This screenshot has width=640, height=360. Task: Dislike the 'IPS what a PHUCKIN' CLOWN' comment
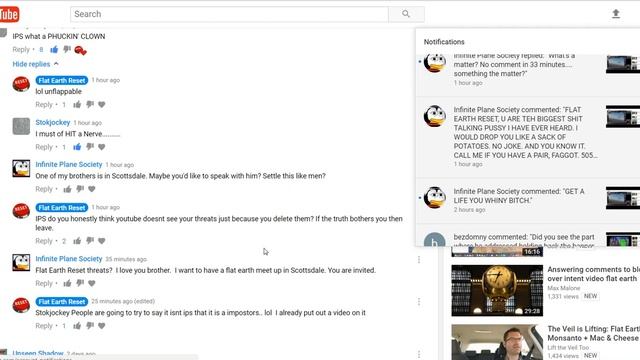coord(67,50)
